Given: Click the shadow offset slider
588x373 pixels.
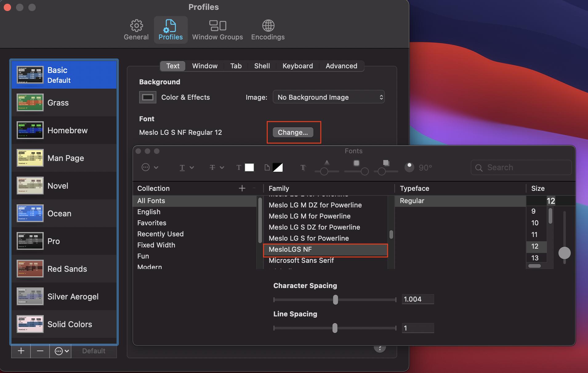Looking at the screenshot, I should 386,171.
